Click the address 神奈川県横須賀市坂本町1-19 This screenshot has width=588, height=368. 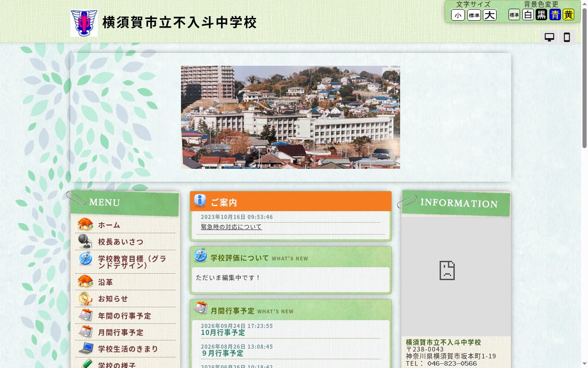point(451,356)
